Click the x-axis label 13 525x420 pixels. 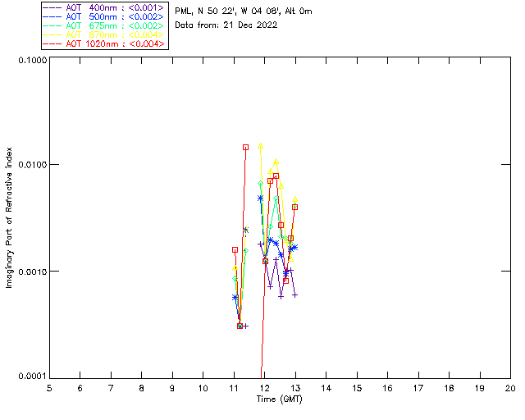(295, 388)
